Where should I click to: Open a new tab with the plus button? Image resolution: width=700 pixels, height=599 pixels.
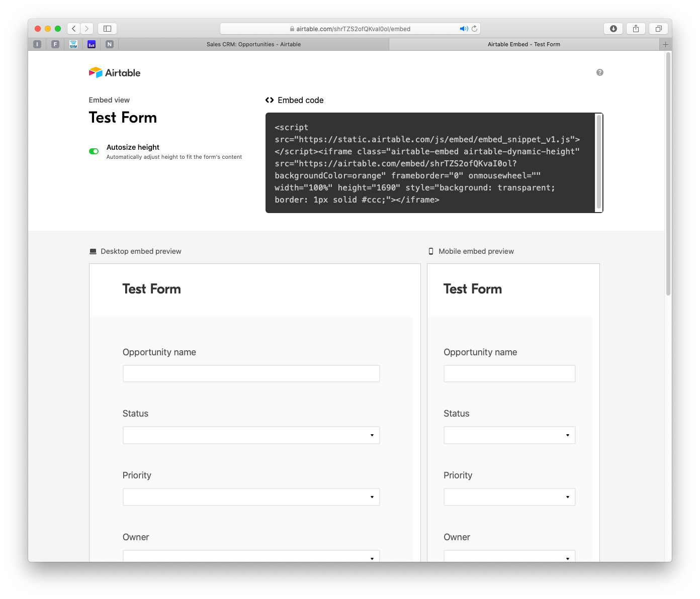coord(665,44)
